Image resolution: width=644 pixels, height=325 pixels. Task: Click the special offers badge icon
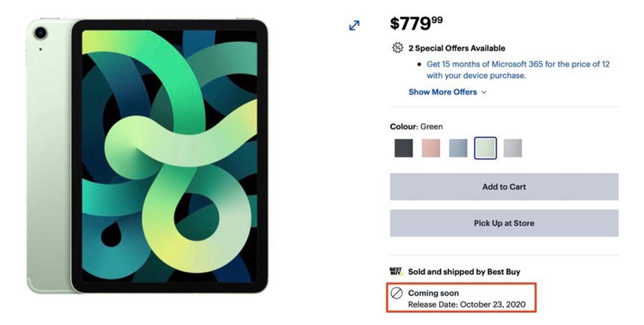[397, 48]
